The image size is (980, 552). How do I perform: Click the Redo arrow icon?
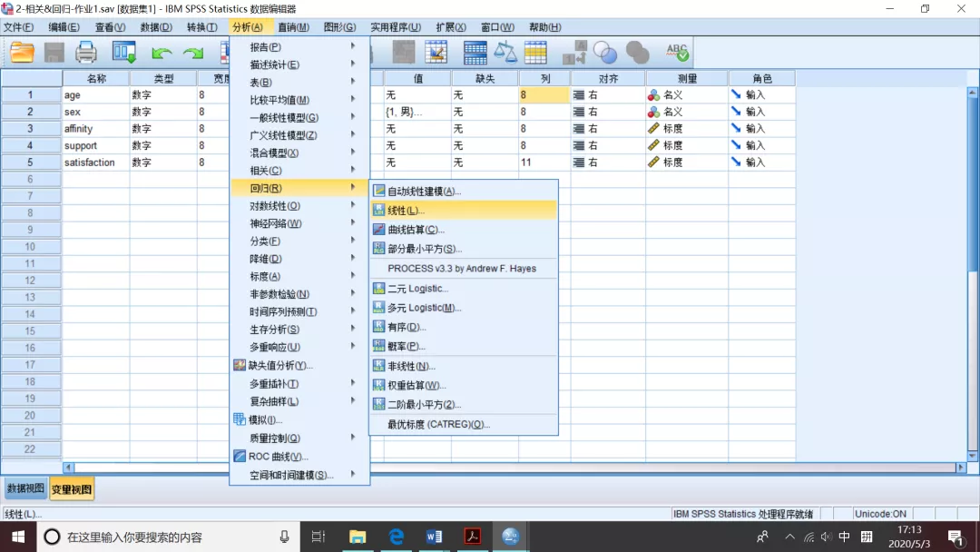pos(193,54)
